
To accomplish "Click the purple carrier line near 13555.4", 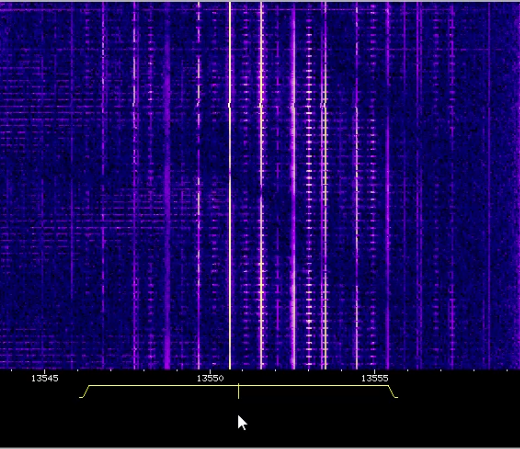I will pos(388,185).
